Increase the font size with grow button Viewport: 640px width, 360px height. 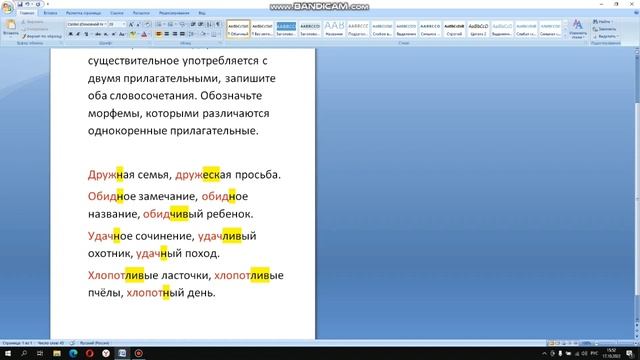coord(131,24)
